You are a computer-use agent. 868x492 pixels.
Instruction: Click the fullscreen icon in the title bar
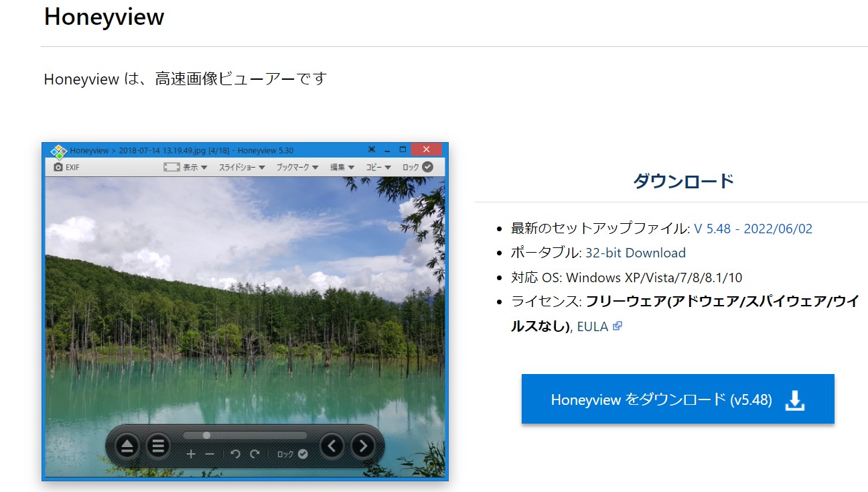coord(373,149)
